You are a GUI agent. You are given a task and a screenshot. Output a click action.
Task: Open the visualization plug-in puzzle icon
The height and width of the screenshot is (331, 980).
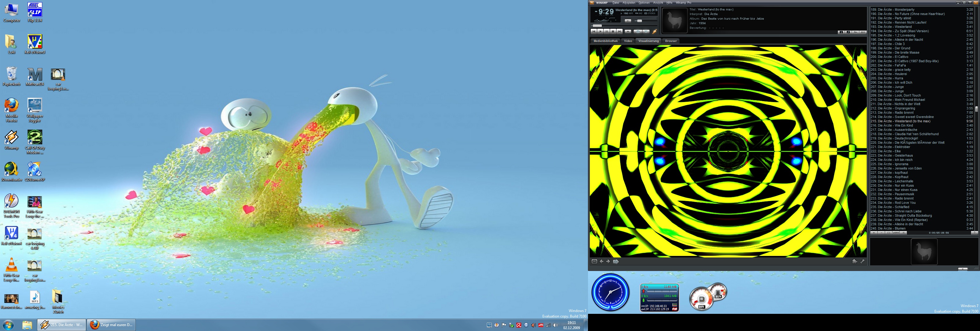(x=855, y=261)
